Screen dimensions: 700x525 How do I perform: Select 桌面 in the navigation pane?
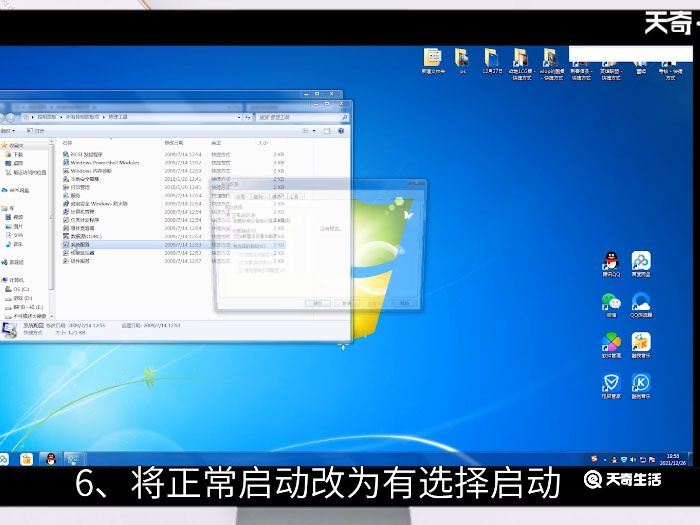coord(14,163)
